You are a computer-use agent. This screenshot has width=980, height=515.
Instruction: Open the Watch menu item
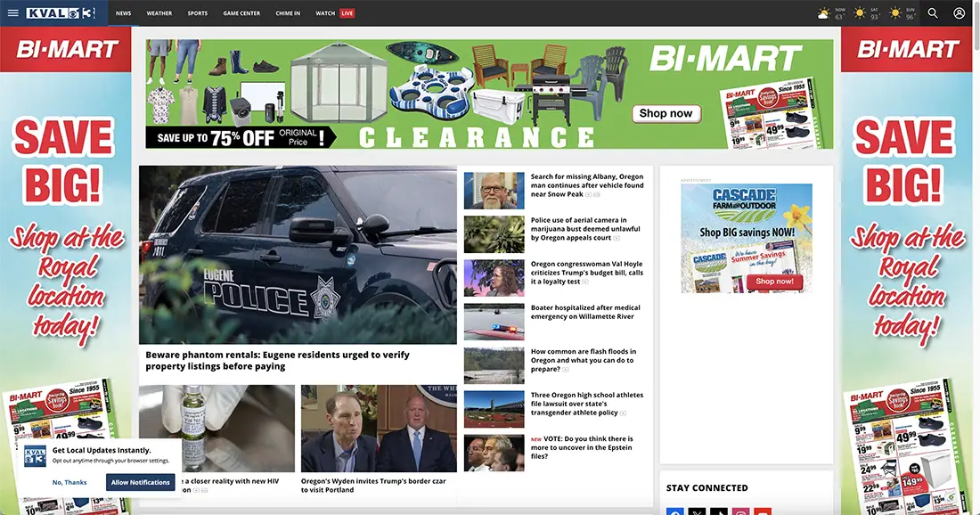coord(325,13)
